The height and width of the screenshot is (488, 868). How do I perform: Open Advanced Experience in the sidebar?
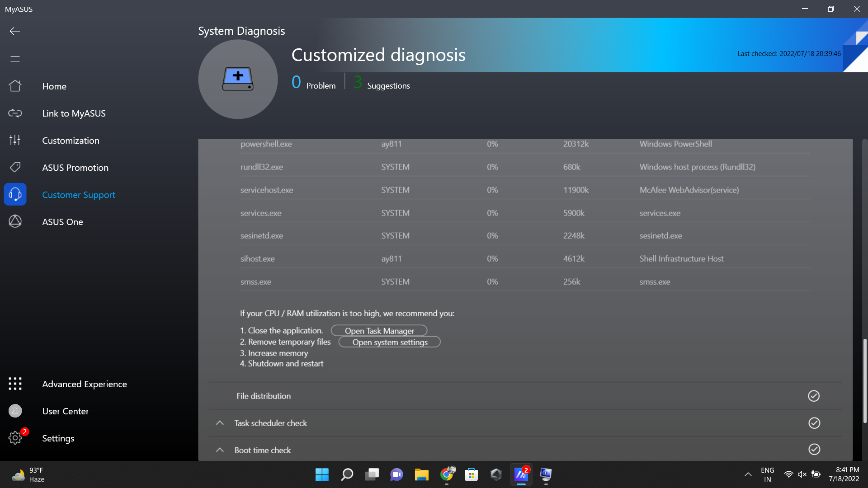click(x=85, y=384)
